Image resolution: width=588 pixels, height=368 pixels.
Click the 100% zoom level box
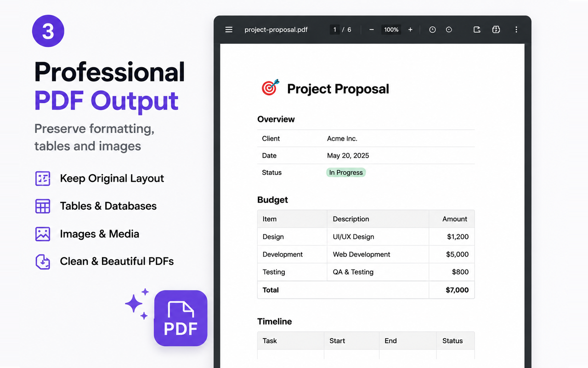391,29
